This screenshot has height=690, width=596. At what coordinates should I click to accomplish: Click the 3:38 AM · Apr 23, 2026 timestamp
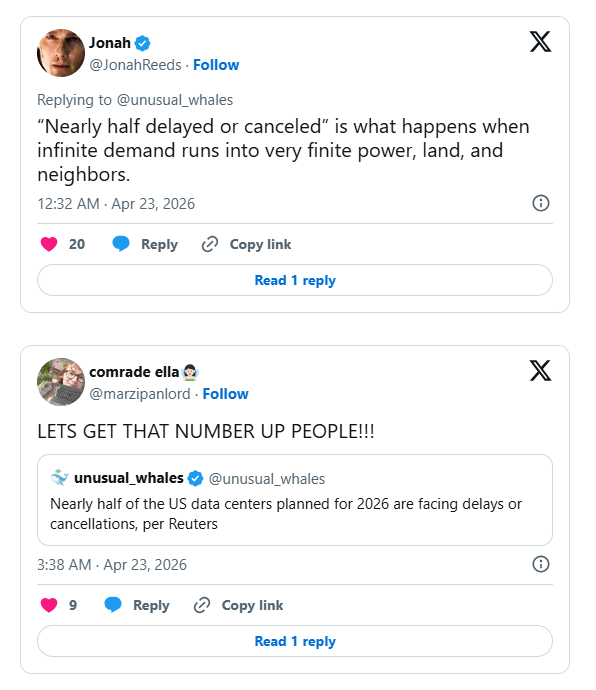pyautogui.click(x=112, y=565)
